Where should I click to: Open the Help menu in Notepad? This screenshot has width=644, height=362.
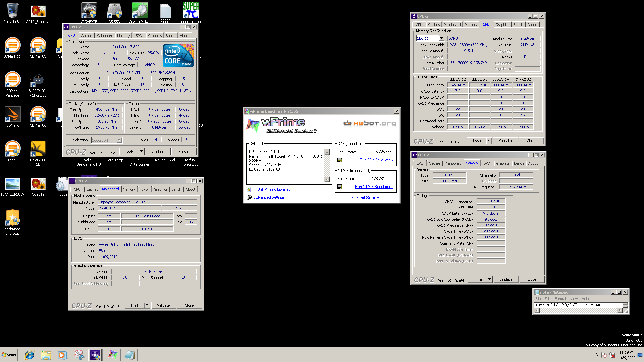[585, 299]
